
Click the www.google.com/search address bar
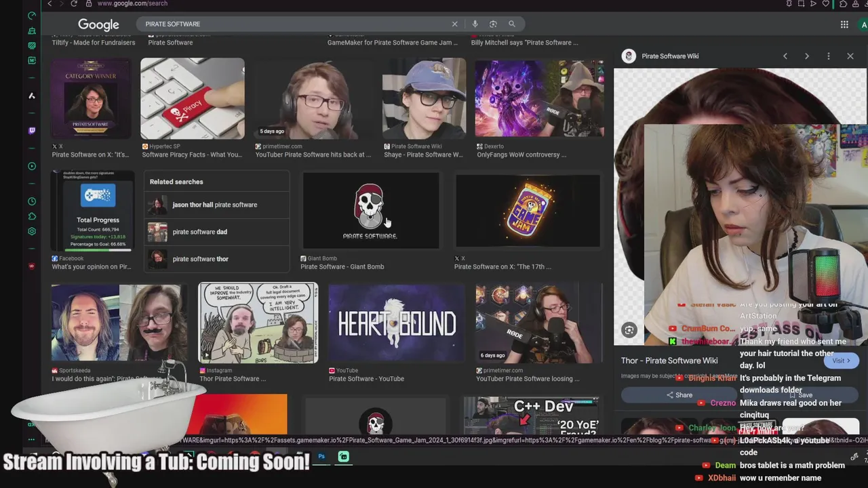(x=132, y=3)
